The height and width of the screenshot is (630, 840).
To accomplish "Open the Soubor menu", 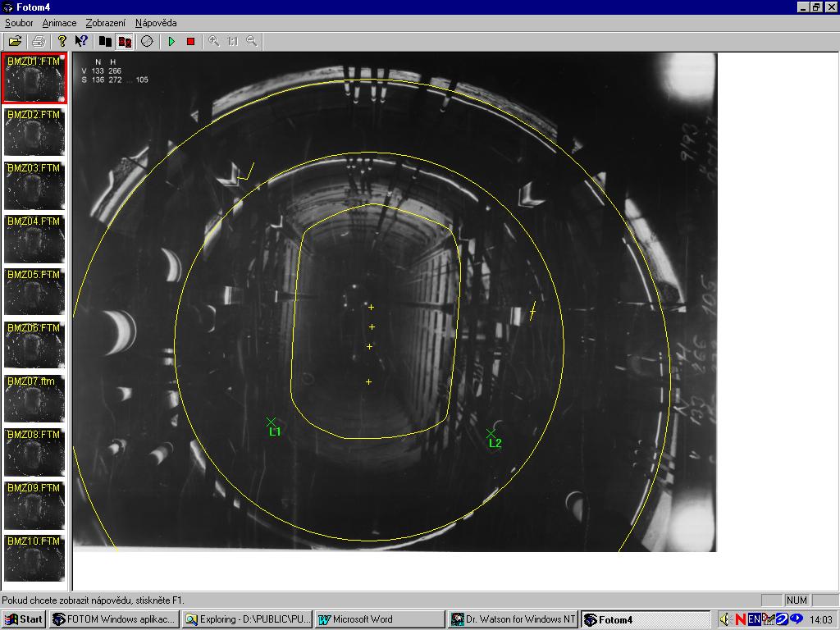I will click(19, 23).
